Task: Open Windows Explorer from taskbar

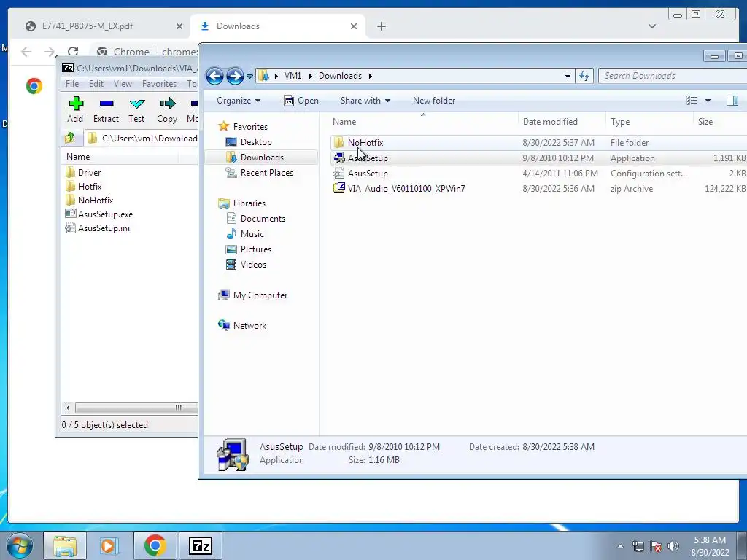Action: 65,545
